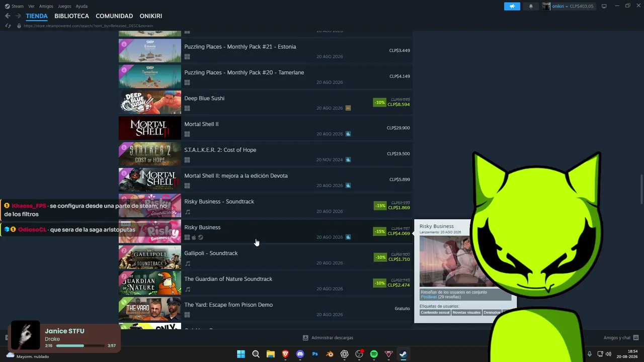This screenshot has width=644, height=362.
Task: Click the -15% discount badge for Risky Business - Soundtrack
Action: 380,206
